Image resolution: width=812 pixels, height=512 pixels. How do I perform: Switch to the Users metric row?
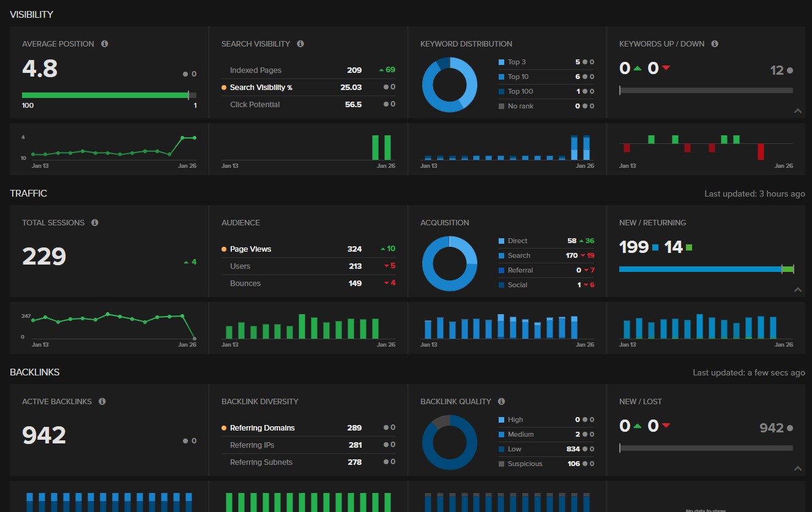click(x=240, y=266)
